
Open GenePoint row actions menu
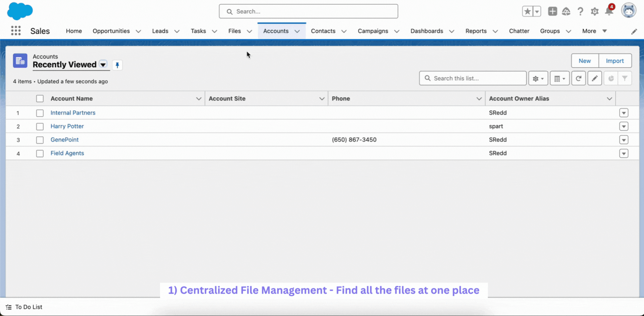pos(624,140)
